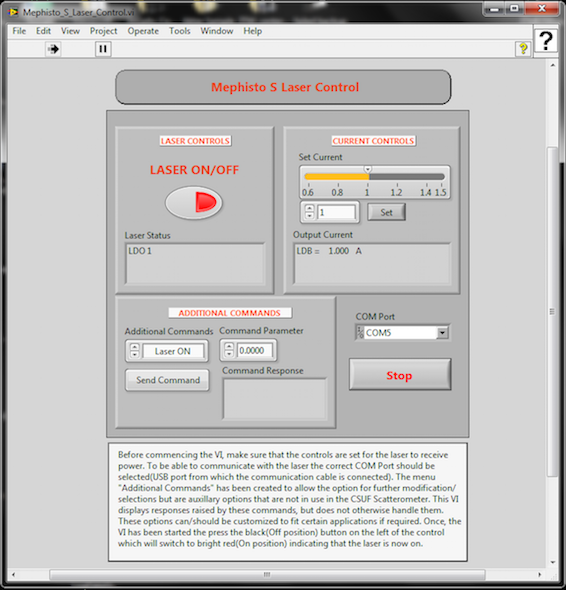The image size is (566, 590).
Task: Open the Project menu
Action: 103,31
